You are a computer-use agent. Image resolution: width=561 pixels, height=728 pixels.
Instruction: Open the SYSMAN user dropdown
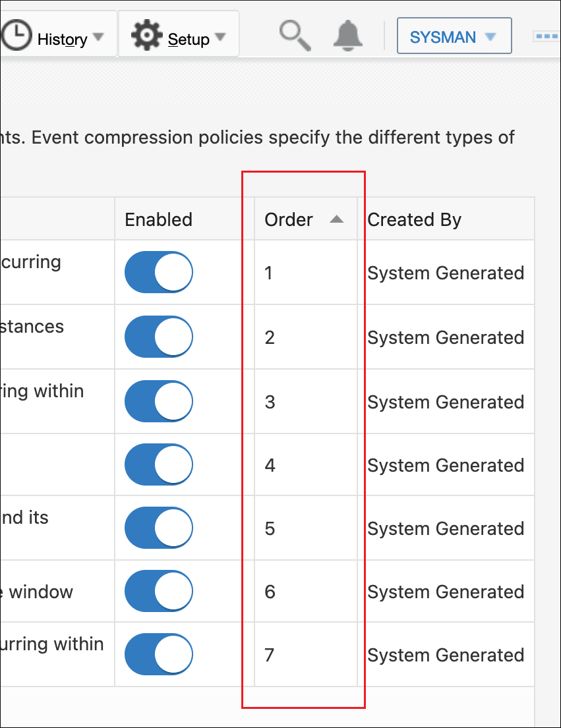(x=454, y=37)
